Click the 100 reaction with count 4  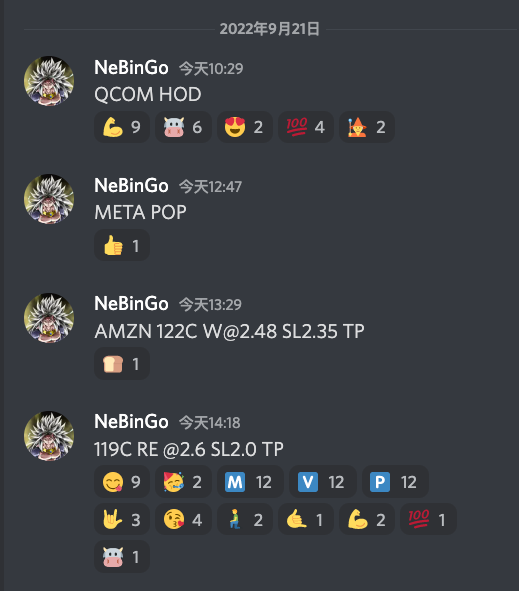[x=306, y=127]
